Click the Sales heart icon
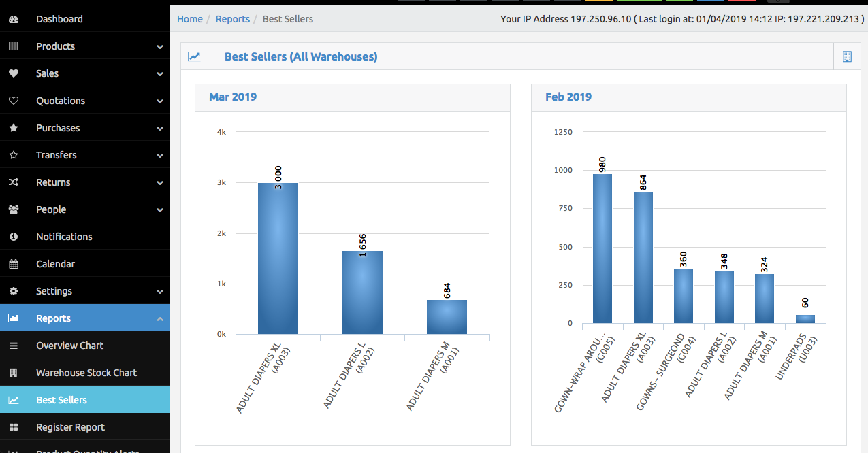Screen dimensions: 868x453 (14, 73)
